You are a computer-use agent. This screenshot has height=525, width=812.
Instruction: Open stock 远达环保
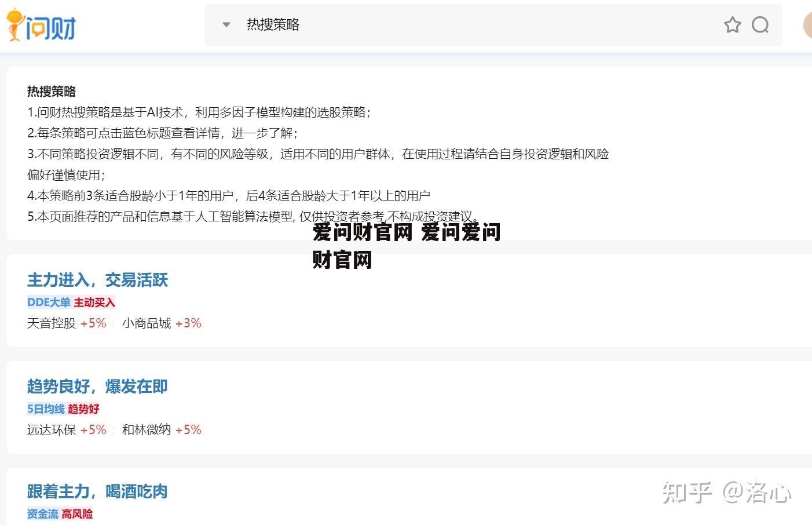[x=52, y=430]
